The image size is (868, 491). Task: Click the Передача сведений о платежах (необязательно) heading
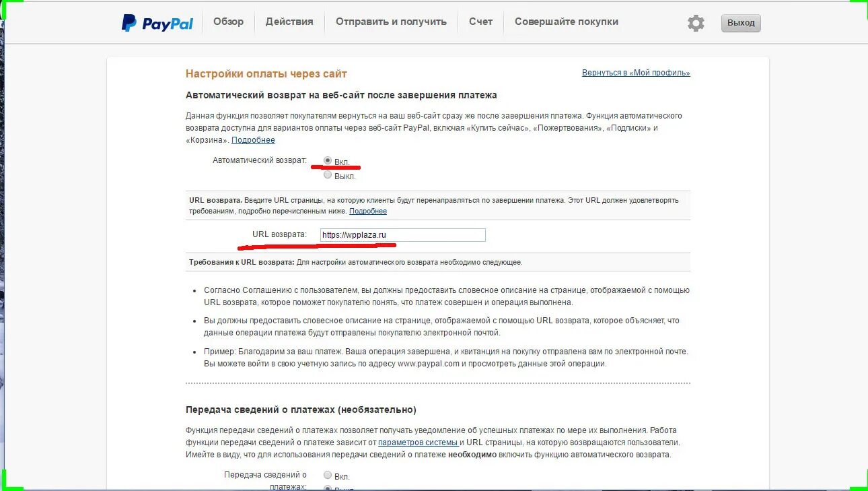[301, 410]
